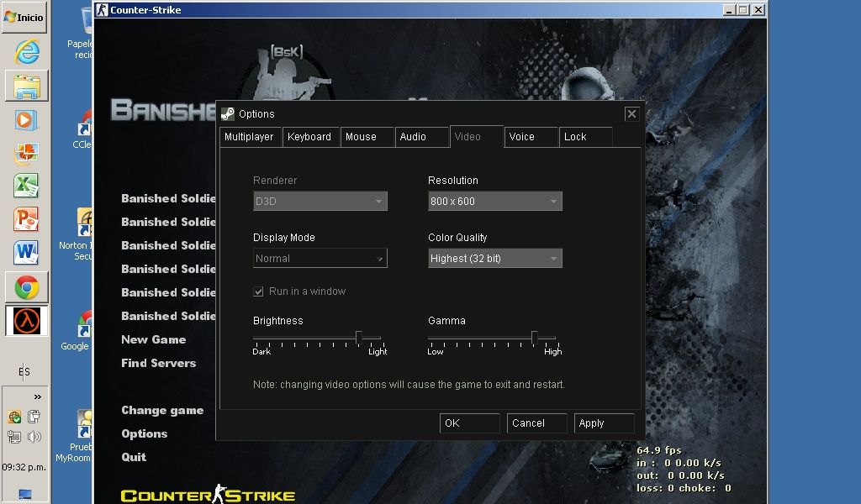Expand the Resolution dropdown
Screen dimensions: 861x504
494,202
